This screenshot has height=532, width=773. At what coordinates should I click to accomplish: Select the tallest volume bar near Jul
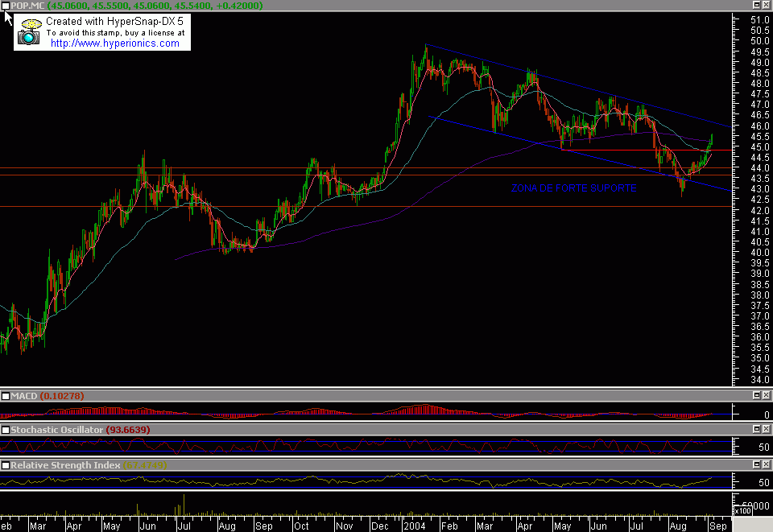(x=184, y=504)
